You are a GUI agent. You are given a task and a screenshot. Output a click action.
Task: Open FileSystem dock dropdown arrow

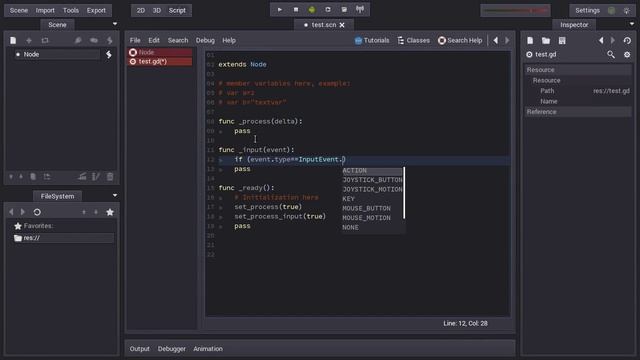point(115,196)
